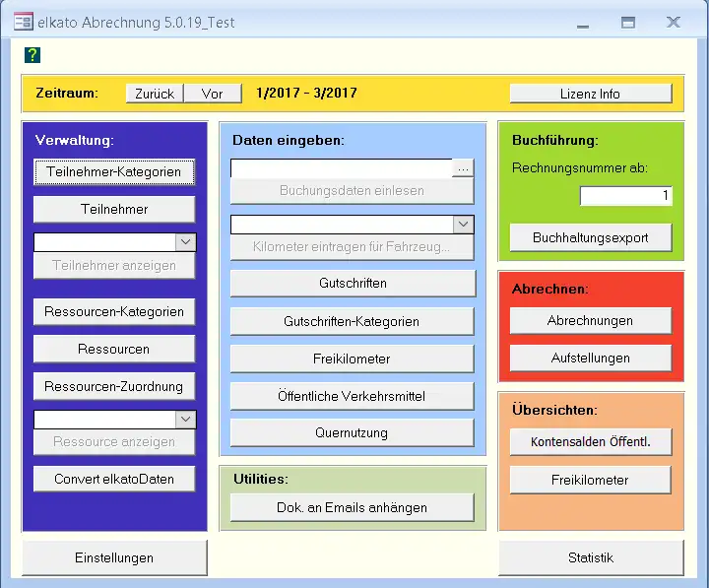Viewport: 709px width, 588px height.
Task: Open Gutschriften-Kategorien
Action: [353, 322]
